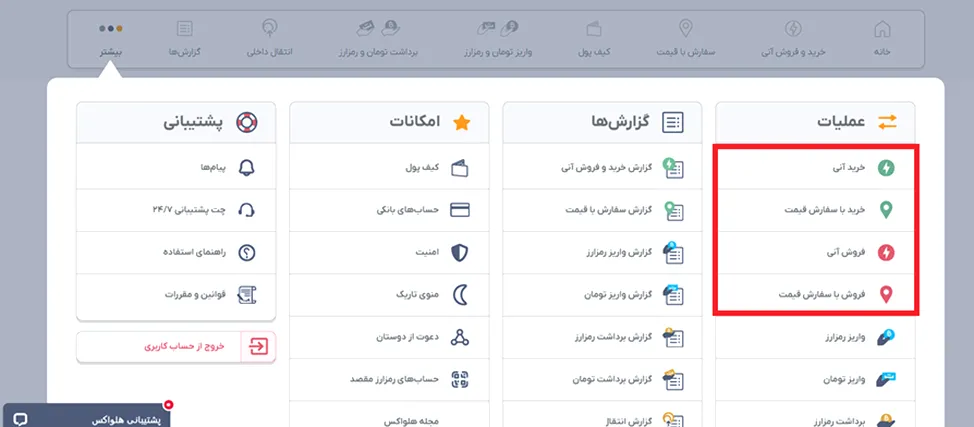Click خروج از حساب کاربری logout button
This screenshot has height=427, width=974.
point(176,347)
